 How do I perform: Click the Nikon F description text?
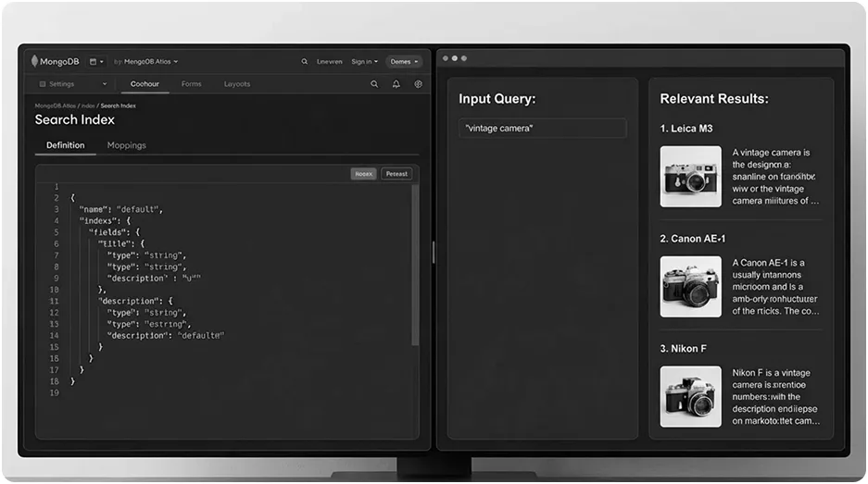click(775, 397)
